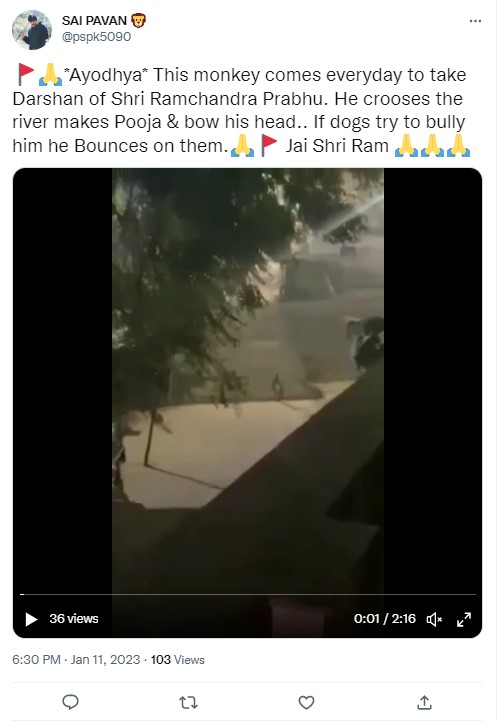Click the 6:30 PM Jan 11, 2023 timestamp
Image resolution: width=497 pixels, height=722 pixels.
tap(76, 660)
